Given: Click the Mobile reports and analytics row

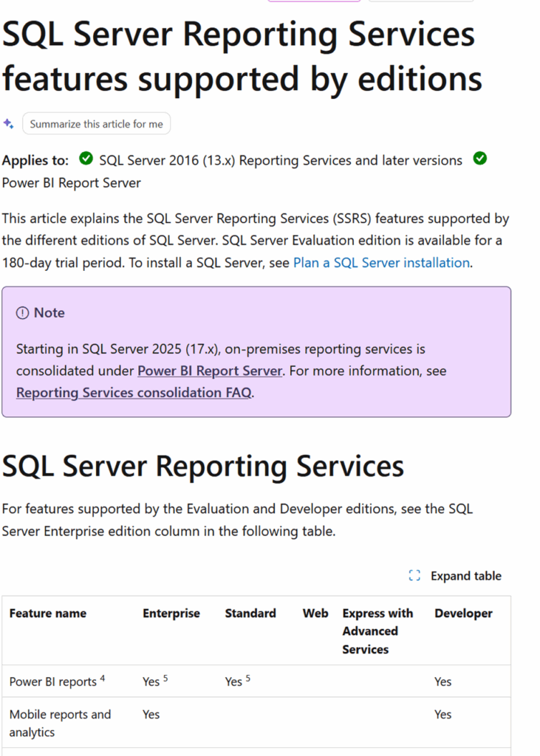Looking at the screenshot, I should pos(60,724).
